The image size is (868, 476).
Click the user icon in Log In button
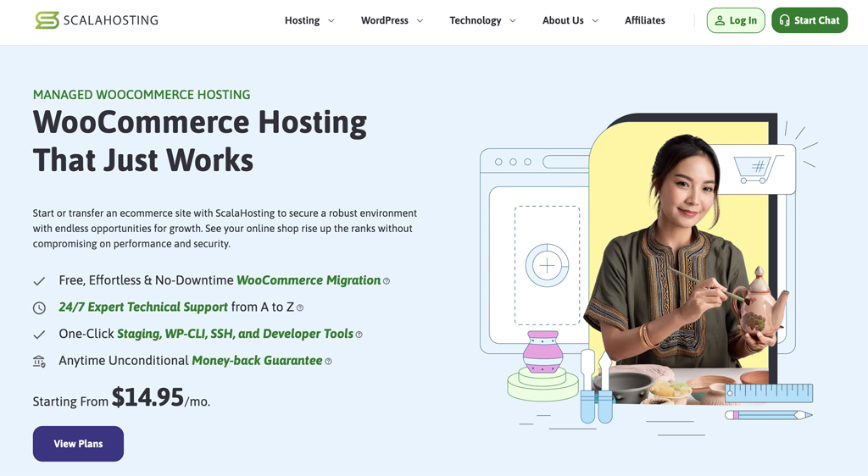point(720,20)
